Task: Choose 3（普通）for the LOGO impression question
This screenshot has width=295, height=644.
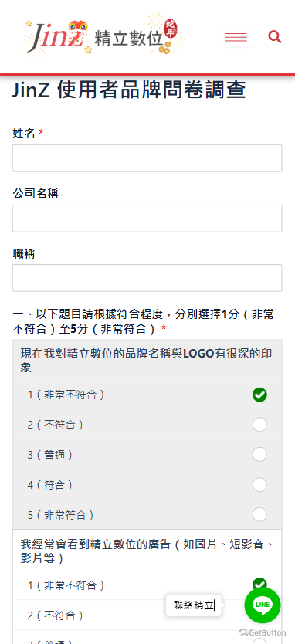Action: point(259,455)
